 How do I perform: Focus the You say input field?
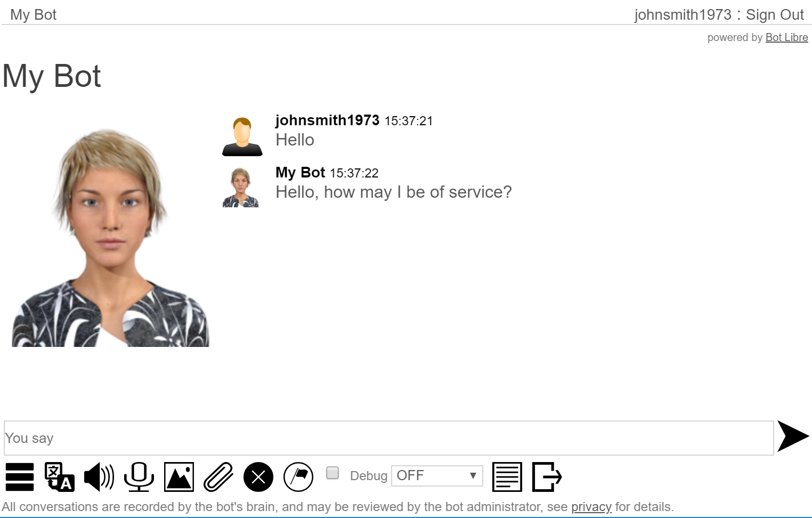click(389, 438)
